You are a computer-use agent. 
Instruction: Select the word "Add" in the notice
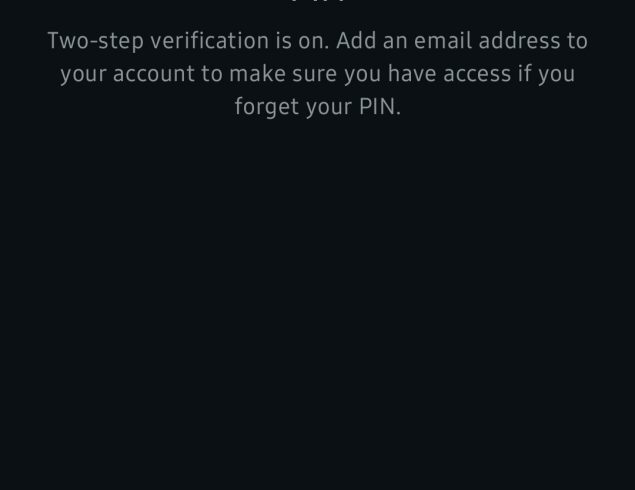click(x=356, y=41)
